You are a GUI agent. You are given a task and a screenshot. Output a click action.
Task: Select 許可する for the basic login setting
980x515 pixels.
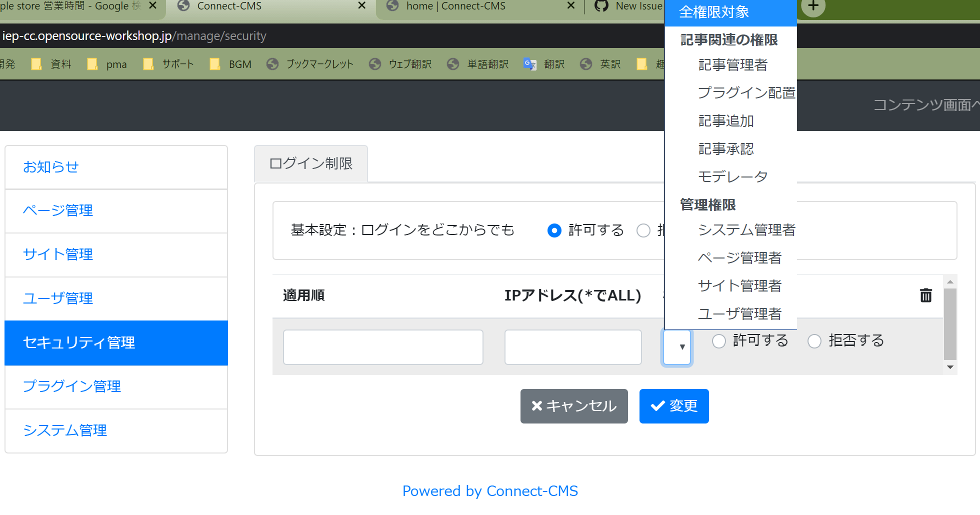(554, 230)
